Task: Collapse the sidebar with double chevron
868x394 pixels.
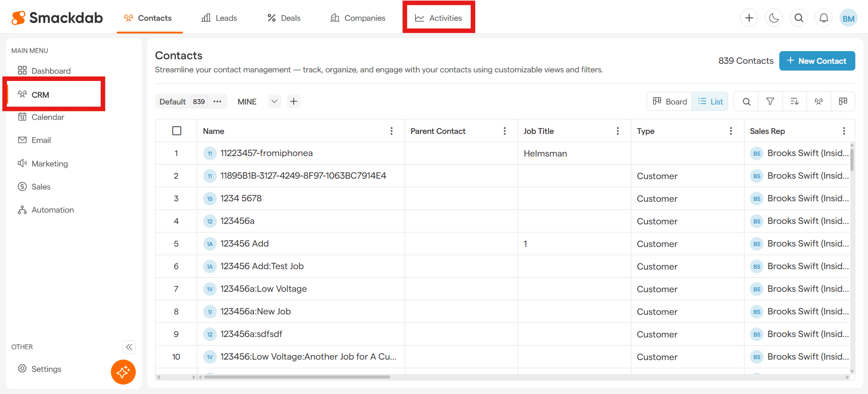Action: [129, 347]
